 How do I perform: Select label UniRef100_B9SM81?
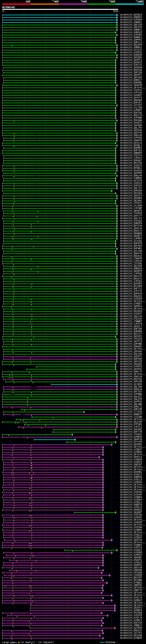click(131, 445)
